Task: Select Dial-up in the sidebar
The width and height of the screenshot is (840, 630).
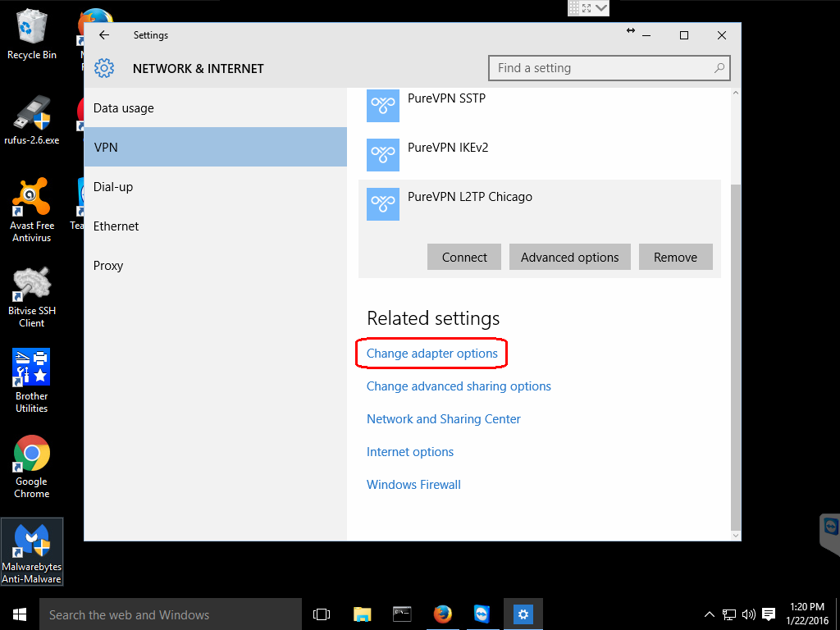Action: [216, 186]
